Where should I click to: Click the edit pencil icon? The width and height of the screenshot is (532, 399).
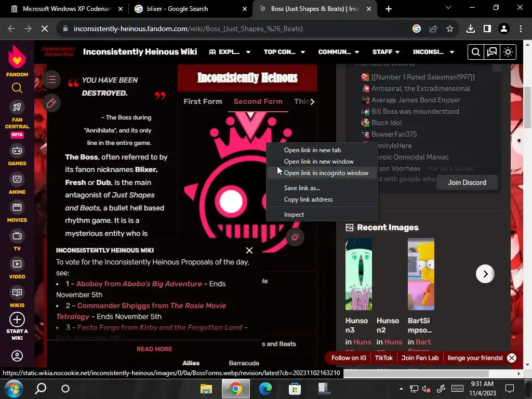pos(51,103)
